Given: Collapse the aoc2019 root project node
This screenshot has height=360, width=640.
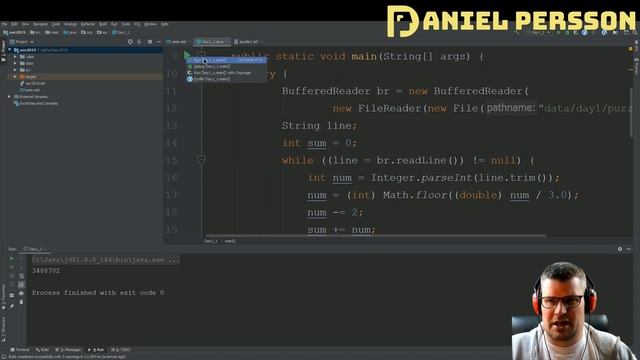Looking at the screenshot, I should point(10,50).
